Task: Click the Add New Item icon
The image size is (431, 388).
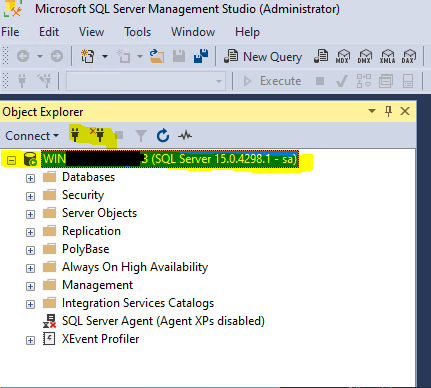Action: click(123, 56)
